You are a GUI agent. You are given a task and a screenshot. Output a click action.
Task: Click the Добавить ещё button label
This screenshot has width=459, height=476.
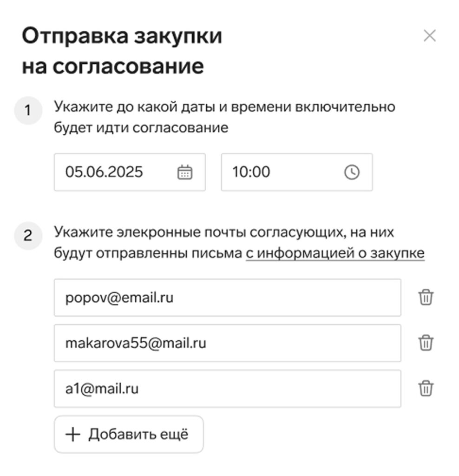point(138,435)
